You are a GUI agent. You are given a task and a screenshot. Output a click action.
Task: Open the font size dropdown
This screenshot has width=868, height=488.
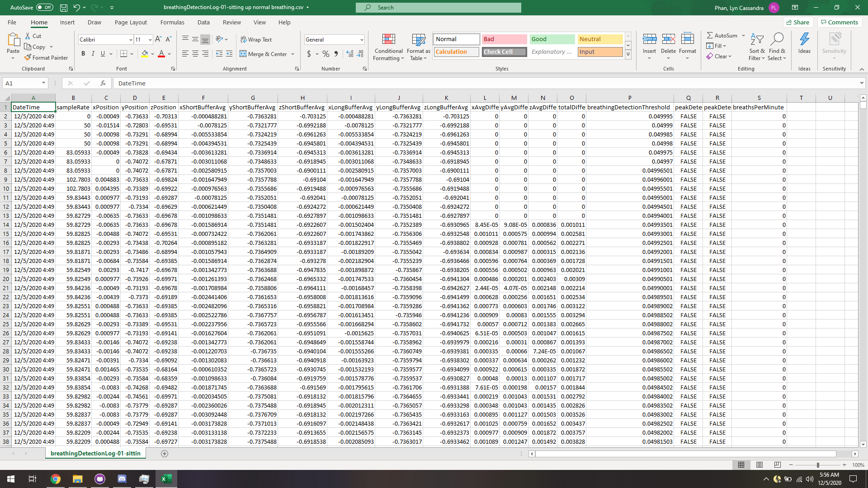tap(150, 40)
